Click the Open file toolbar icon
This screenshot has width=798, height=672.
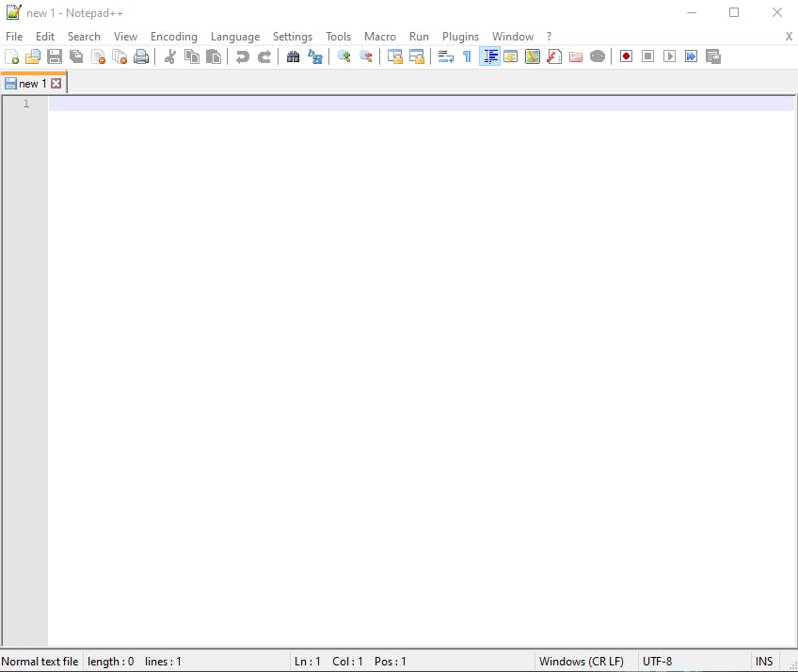[33, 56]
